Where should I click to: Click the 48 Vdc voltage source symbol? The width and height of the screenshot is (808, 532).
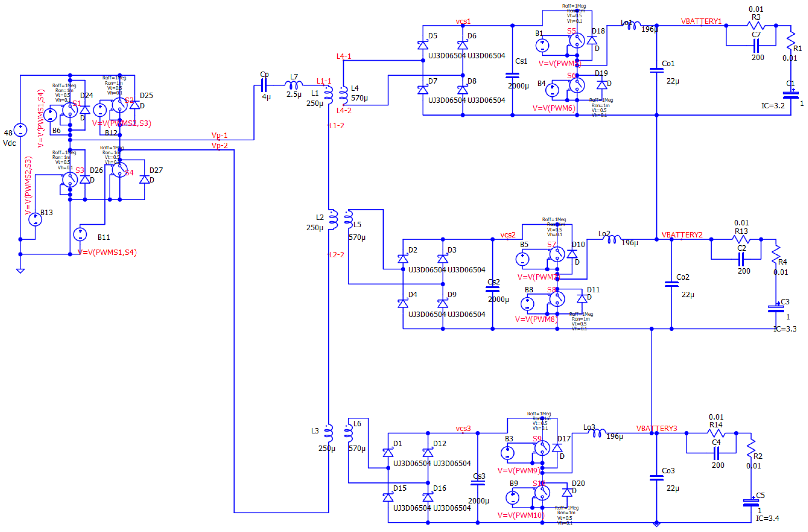[20, 130]
